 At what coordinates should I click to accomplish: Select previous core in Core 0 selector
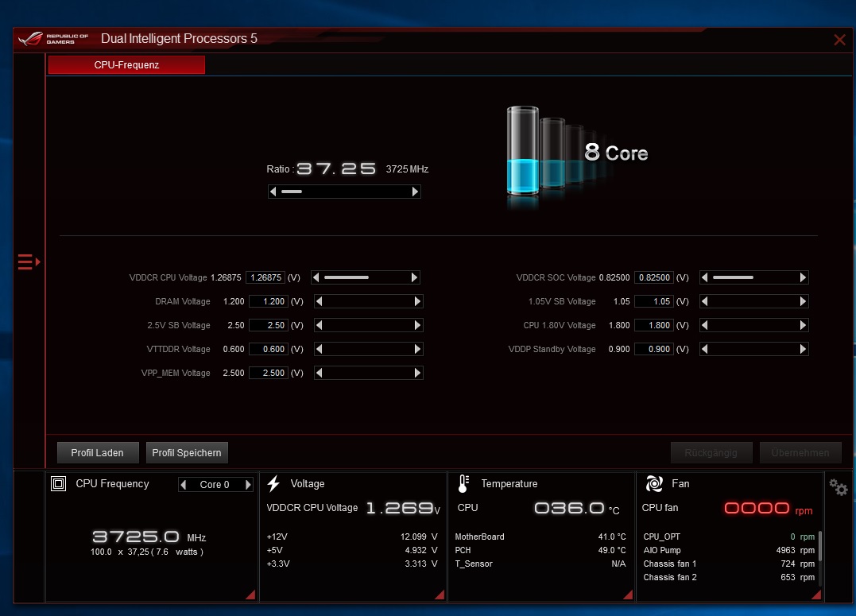coord(184,485)
